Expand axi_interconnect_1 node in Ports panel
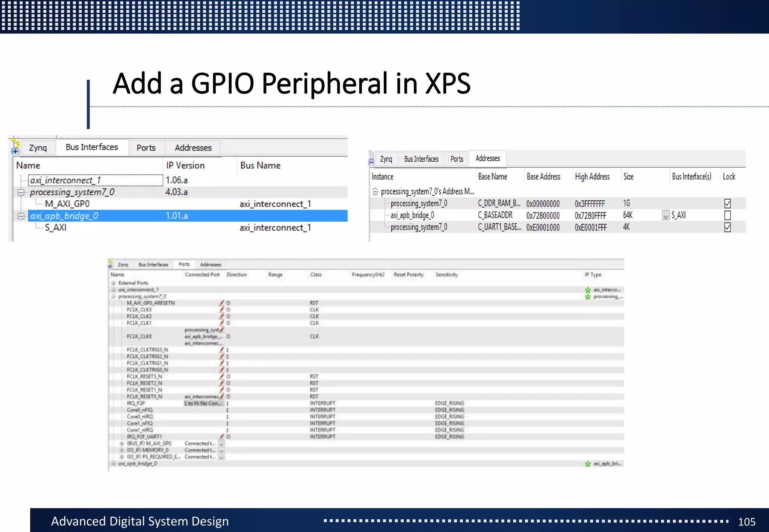 tap(113, 290)
